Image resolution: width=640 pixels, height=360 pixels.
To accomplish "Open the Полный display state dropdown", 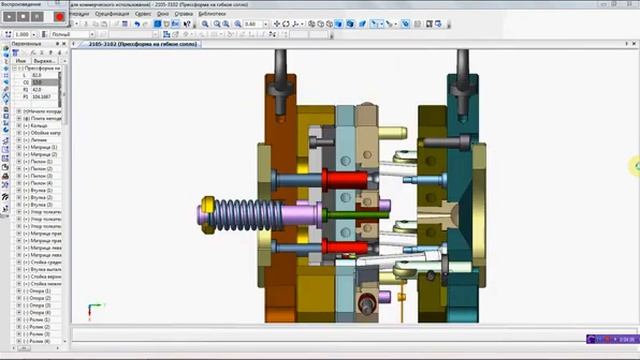I will [92, 35].
